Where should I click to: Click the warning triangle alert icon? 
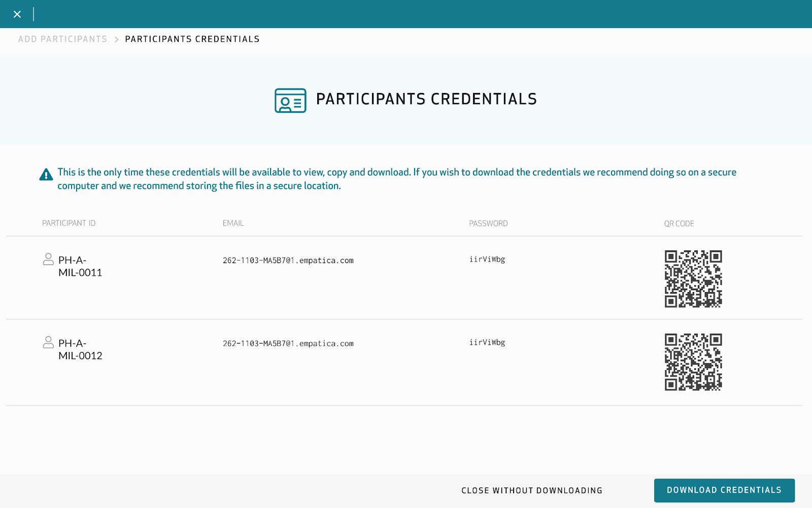coord(46,175)
